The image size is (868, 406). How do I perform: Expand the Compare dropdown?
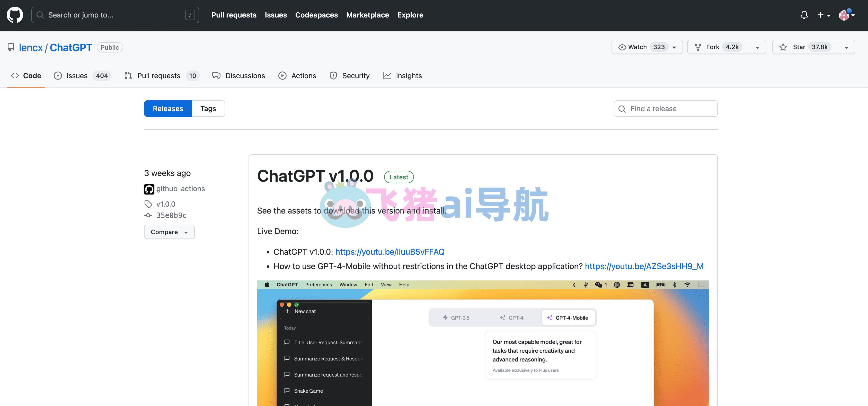[169, 232]
